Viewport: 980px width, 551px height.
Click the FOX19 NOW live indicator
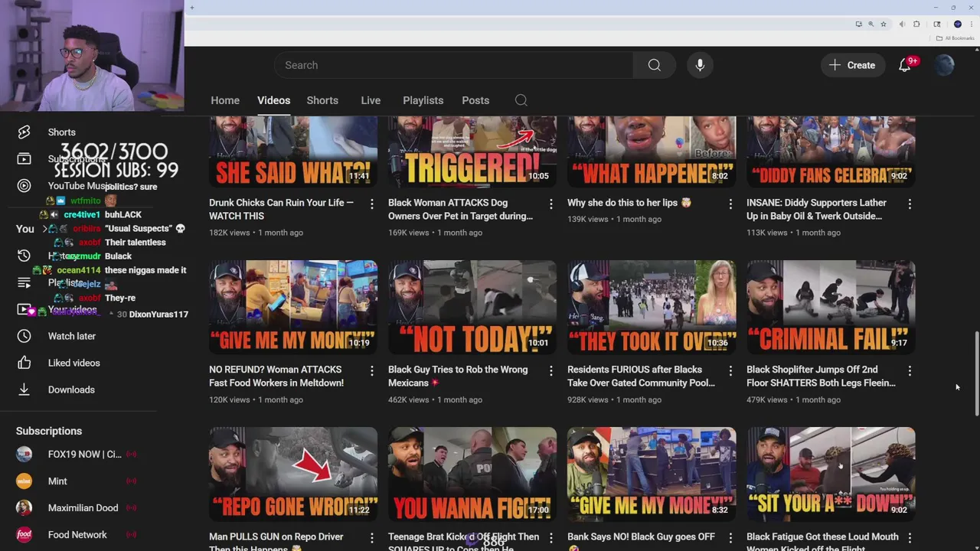[131, 455]
